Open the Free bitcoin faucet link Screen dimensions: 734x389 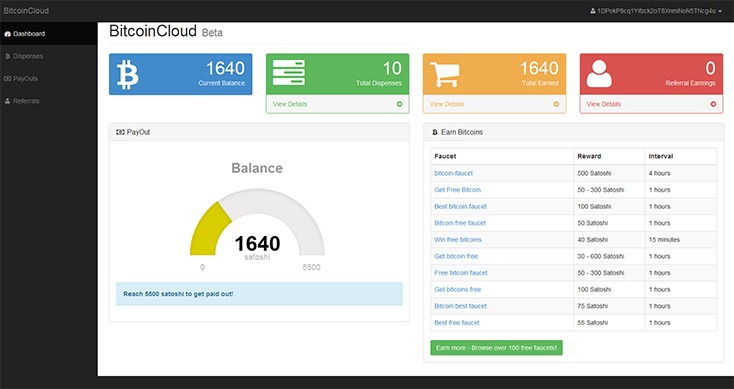click(x=461, y=273)
